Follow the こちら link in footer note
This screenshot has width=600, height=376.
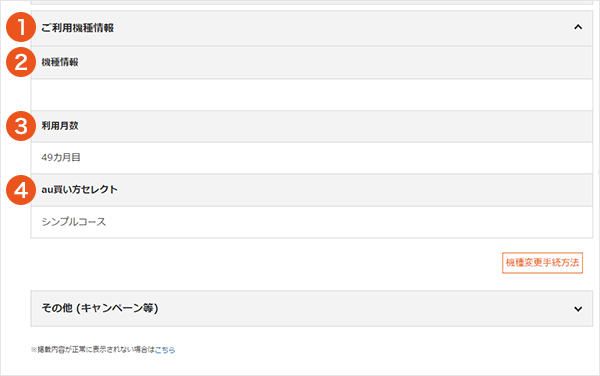165,350
